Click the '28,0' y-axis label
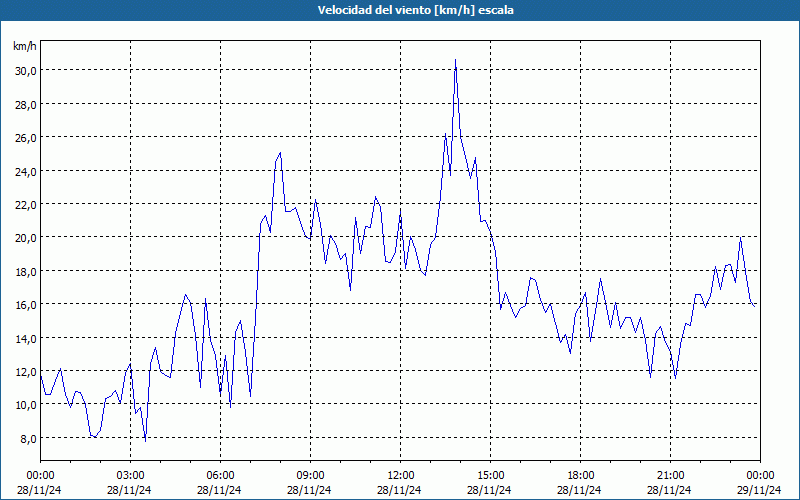The image size is (800, 500). tap(26, 105)
